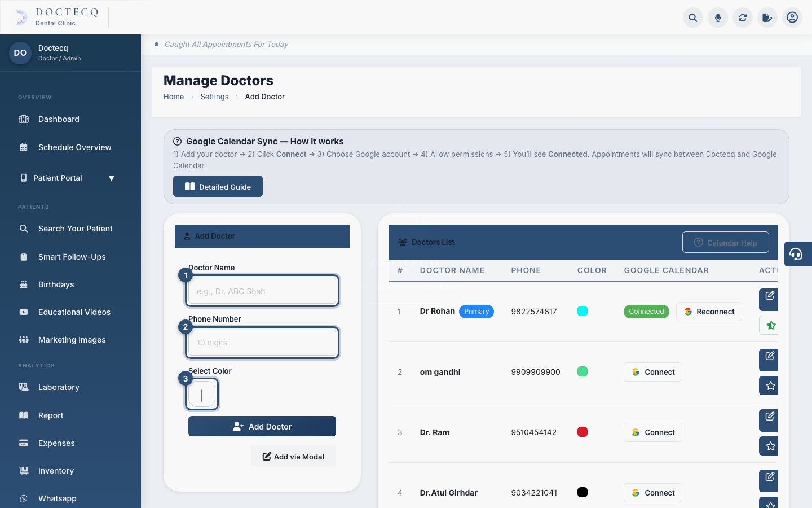
Task: Click Connect for Dr. Ram
Action: pyautogui.click(x=653, y=432)
